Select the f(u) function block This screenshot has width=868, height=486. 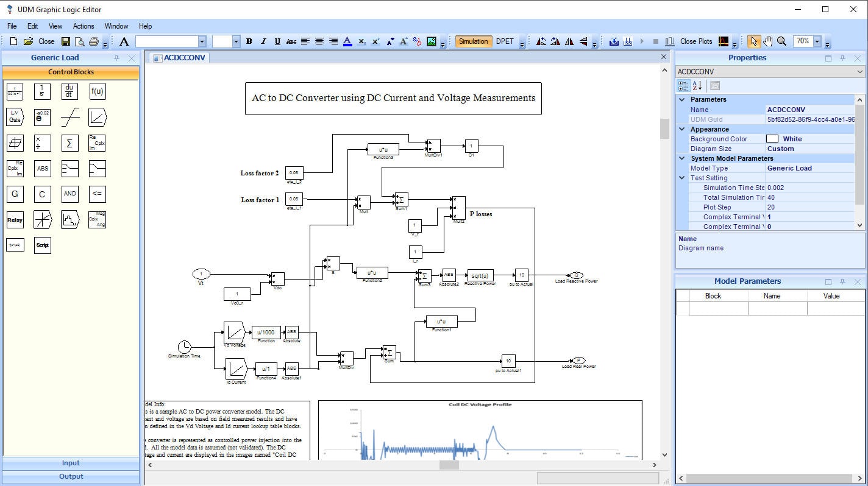coord(97,91)
